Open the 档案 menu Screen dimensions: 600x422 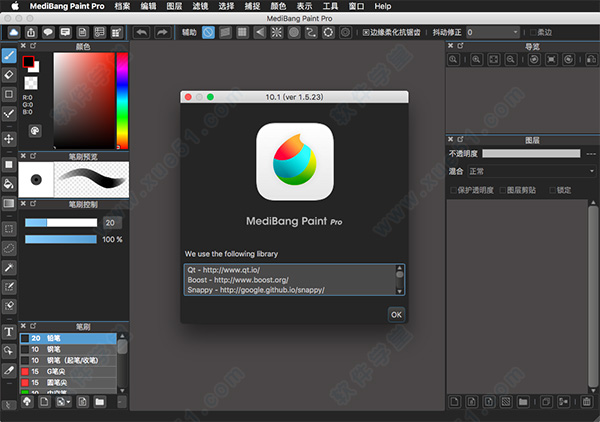122,6
